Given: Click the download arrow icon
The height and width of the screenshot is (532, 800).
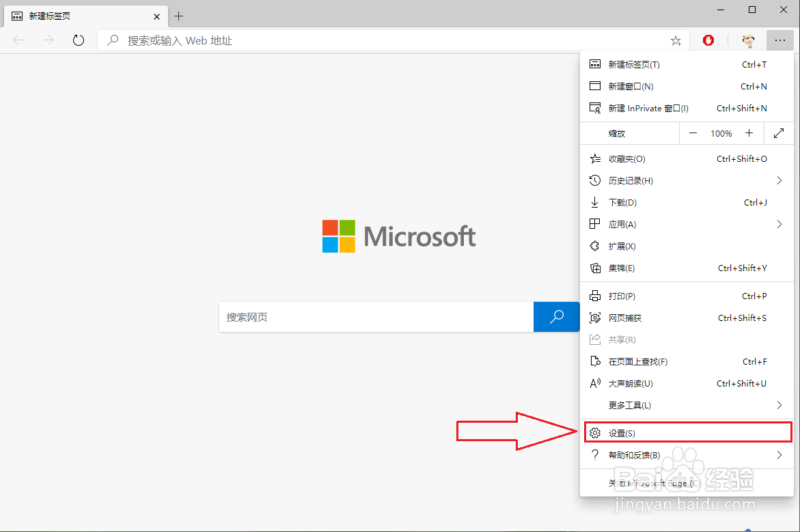Looking at the screenshot, I should tap(595, 203).
